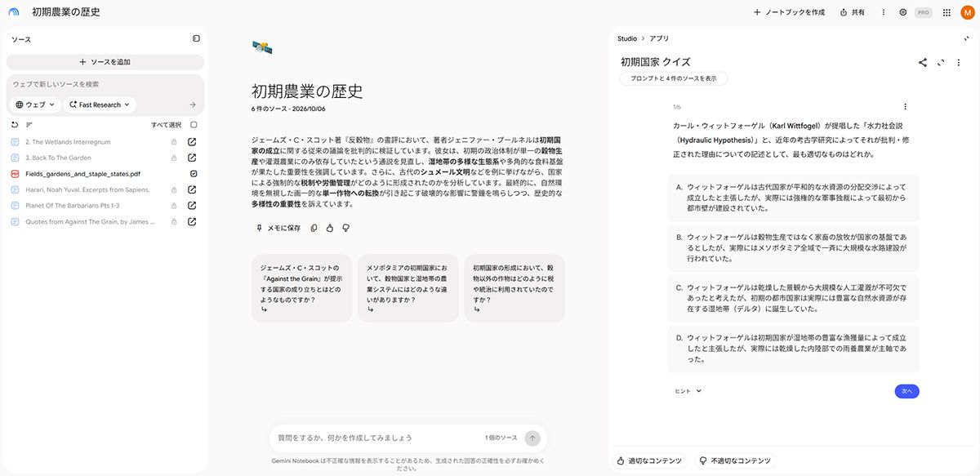Select source Harari, Noah Yuval. Excerpts from Sapiens
This screenshot has width=980, height=476.
point(89,189)
